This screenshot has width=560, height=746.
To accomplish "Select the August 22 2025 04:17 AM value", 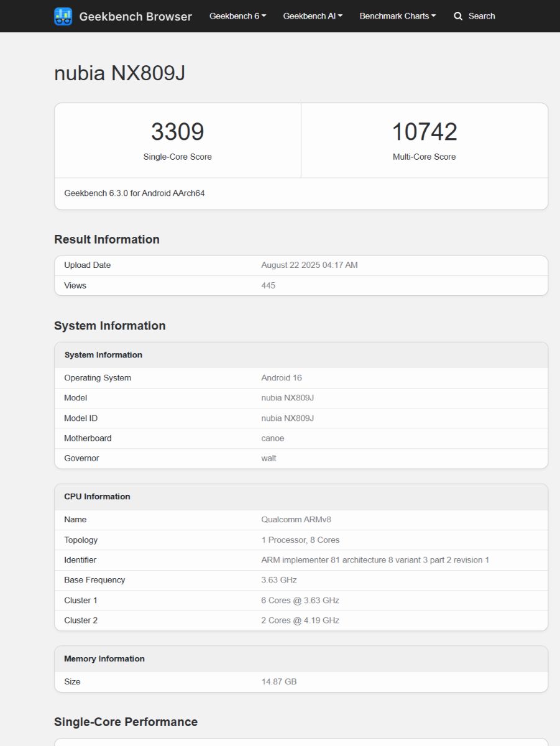I will [x=310, y=265].
